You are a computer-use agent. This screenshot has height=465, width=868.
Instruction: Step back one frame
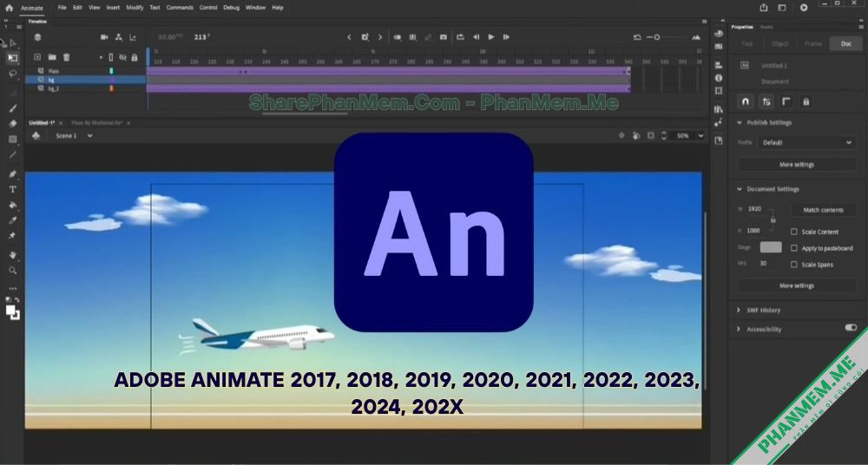[476, 37]
